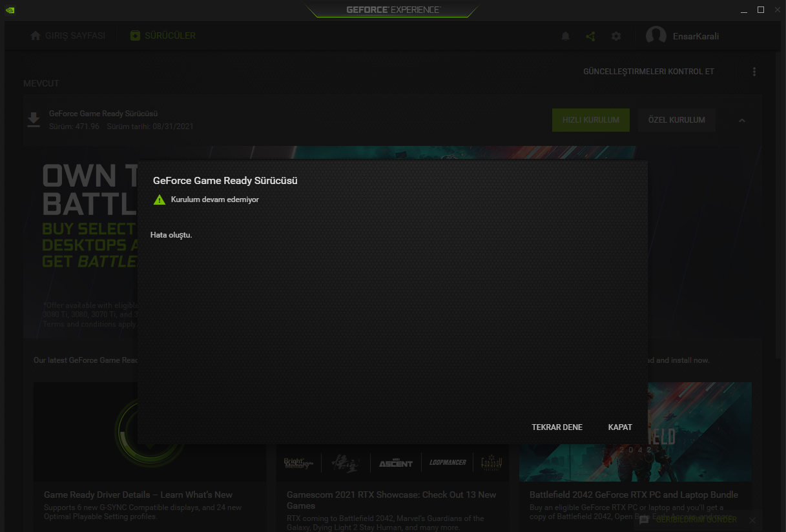Open settings gear icon
This screenshot has height=532, width=786.
(x=616, y=36)
